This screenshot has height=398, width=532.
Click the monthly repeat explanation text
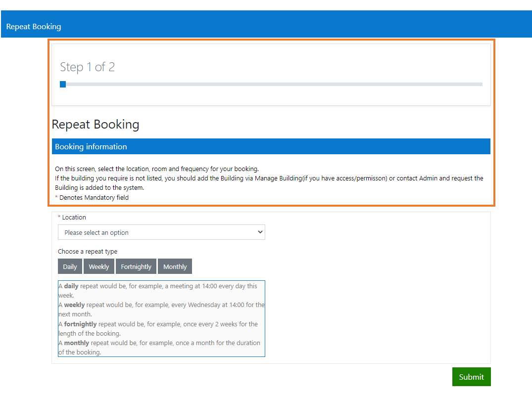pos(159,348)
